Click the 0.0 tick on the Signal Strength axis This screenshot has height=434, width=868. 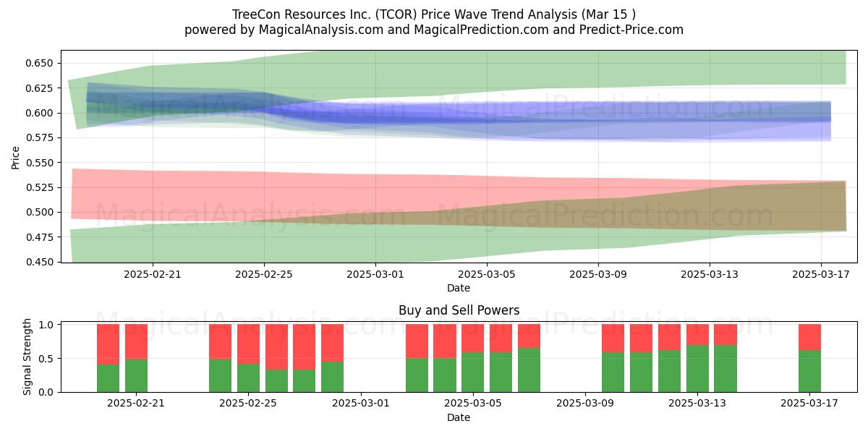click(47, 392)
